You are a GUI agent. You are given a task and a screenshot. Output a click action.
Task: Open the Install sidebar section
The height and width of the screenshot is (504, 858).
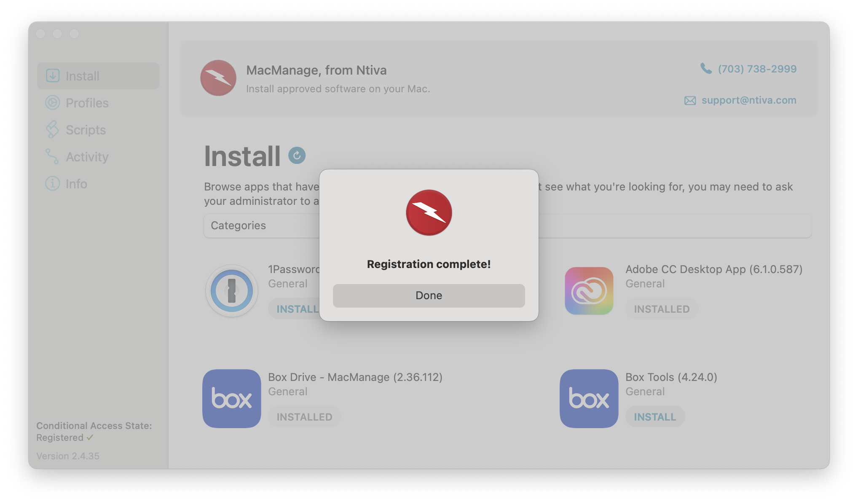pos(98,76)
